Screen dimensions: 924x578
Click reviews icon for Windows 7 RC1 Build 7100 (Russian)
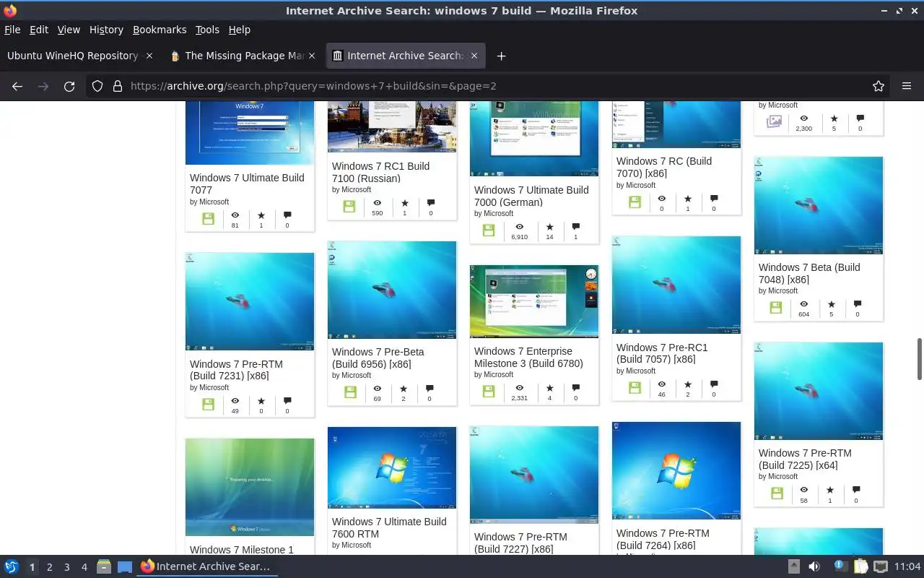[x=431, y=203]
